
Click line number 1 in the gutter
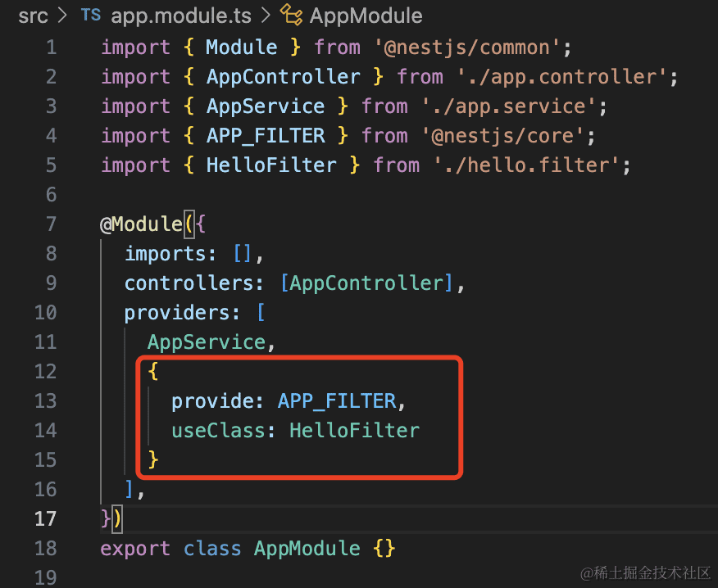point(51,47)
